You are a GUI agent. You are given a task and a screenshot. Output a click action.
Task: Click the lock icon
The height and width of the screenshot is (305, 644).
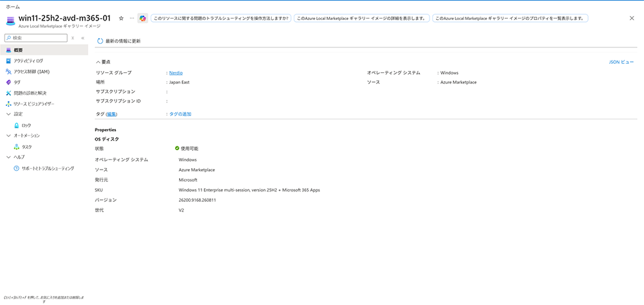coord(17,125)
